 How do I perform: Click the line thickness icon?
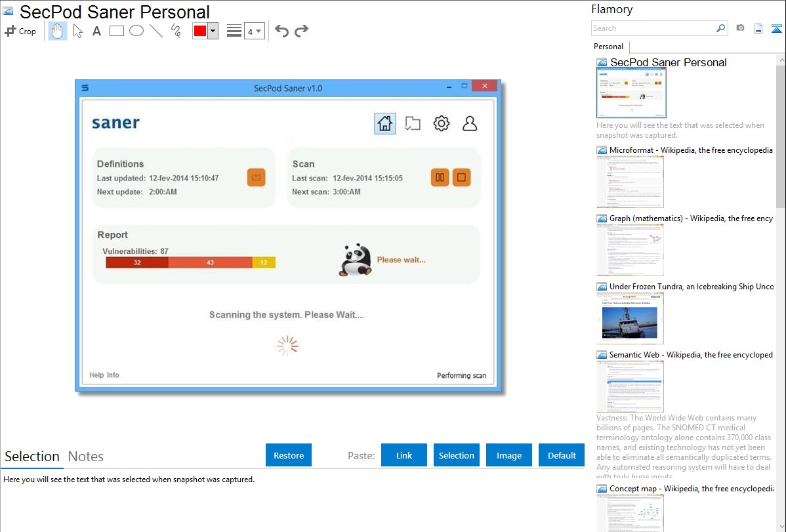[234, 31]
